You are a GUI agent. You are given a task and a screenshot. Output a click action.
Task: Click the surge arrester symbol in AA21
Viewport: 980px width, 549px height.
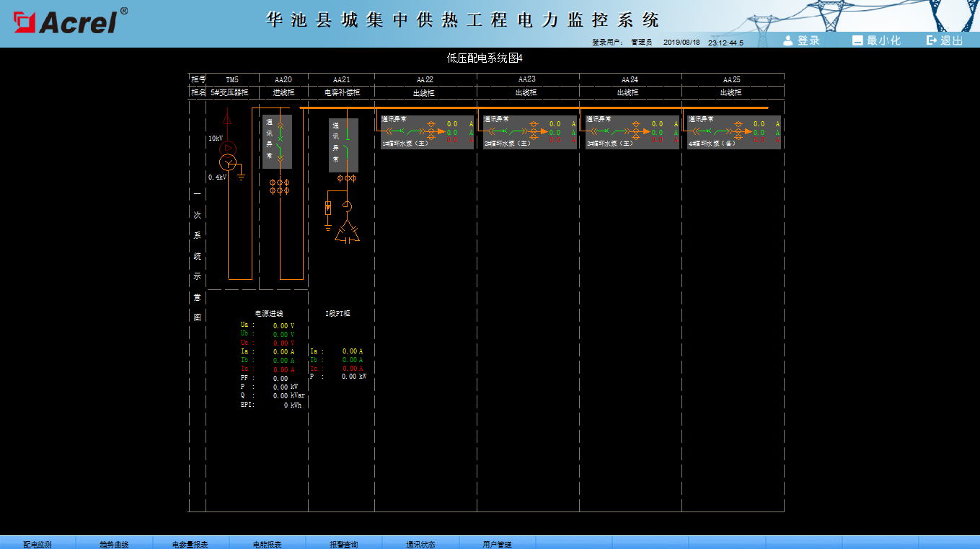[x=328, y=208]
